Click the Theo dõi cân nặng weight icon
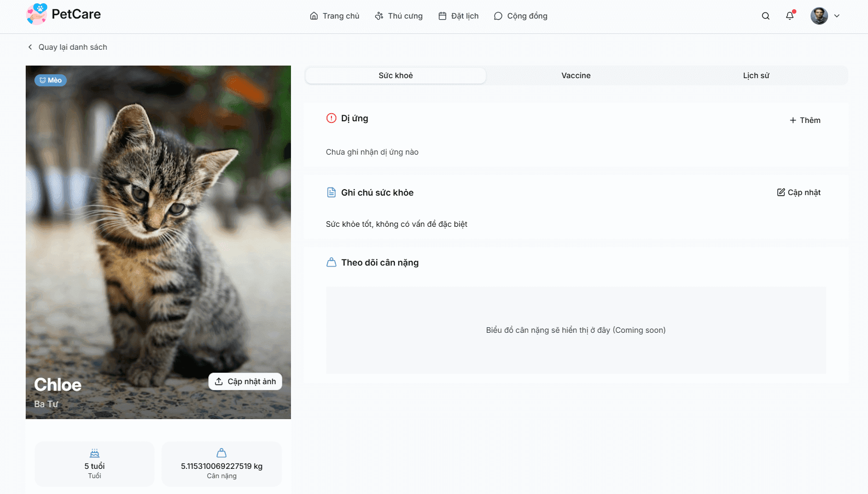 click(331, 262)
